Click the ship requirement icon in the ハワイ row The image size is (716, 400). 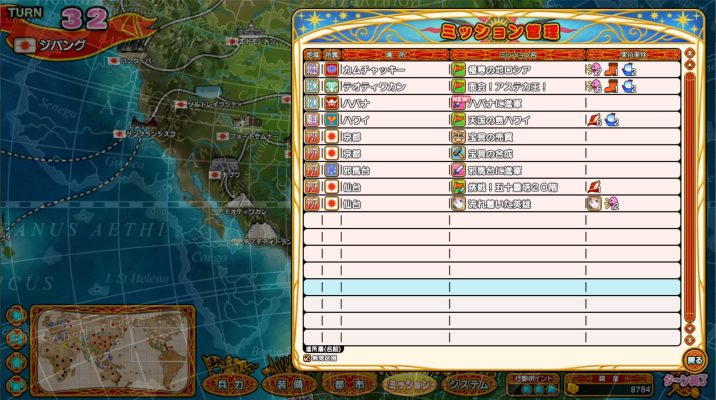click(x=612, y=120)
